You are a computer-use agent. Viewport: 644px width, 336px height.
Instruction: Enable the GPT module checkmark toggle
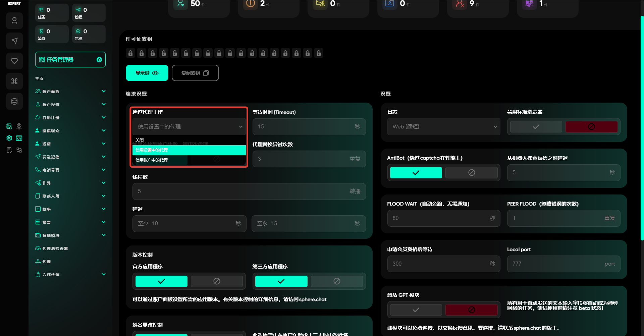click(x=416, y=310)
